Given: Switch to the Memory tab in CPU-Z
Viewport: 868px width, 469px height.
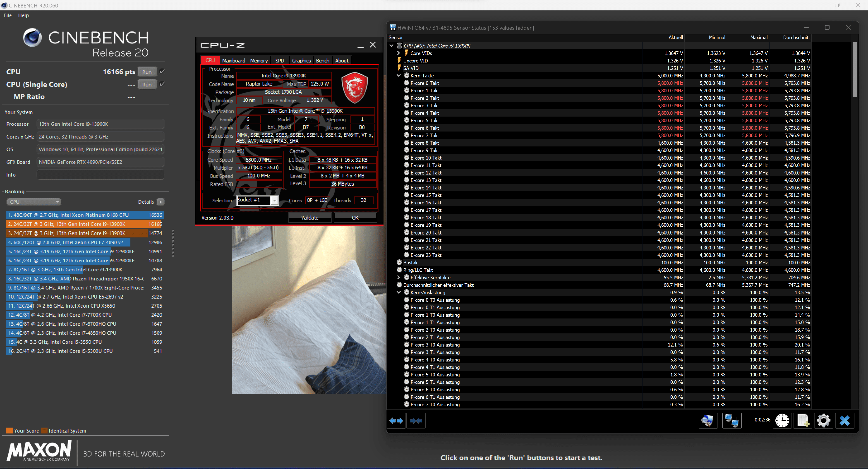Looking at the screenshot, I should click(x=259, y=60).
